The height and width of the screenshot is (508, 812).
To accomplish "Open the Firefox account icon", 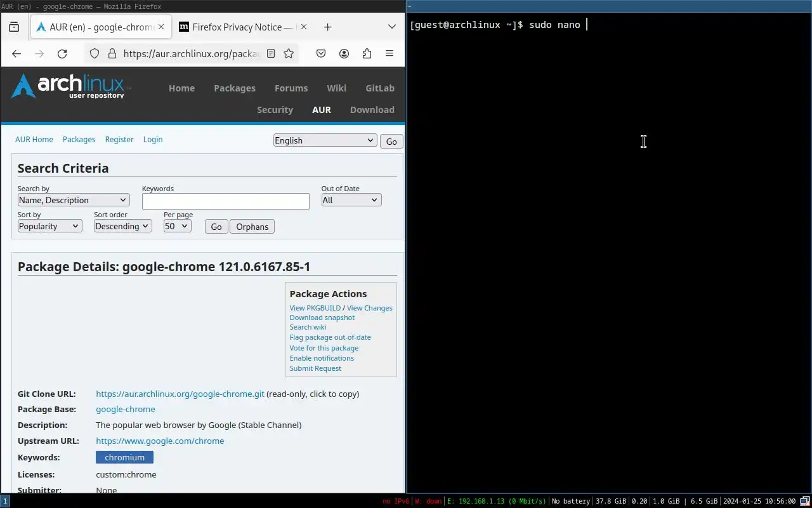I will tap(344, 54).
